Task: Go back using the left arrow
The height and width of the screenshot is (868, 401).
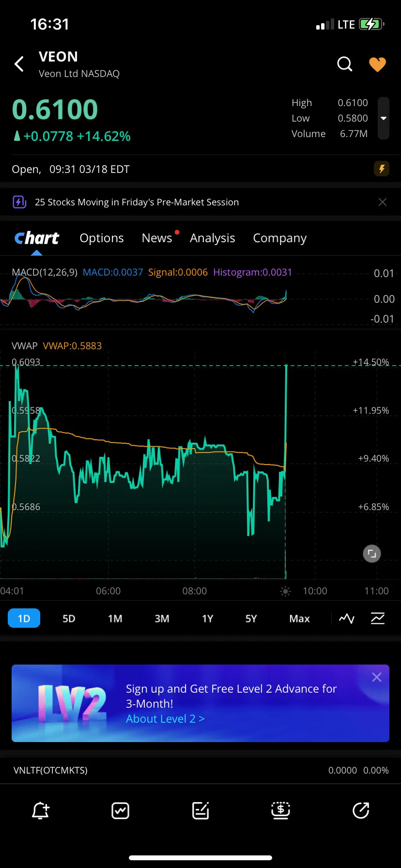Action: tap(19, 64)
